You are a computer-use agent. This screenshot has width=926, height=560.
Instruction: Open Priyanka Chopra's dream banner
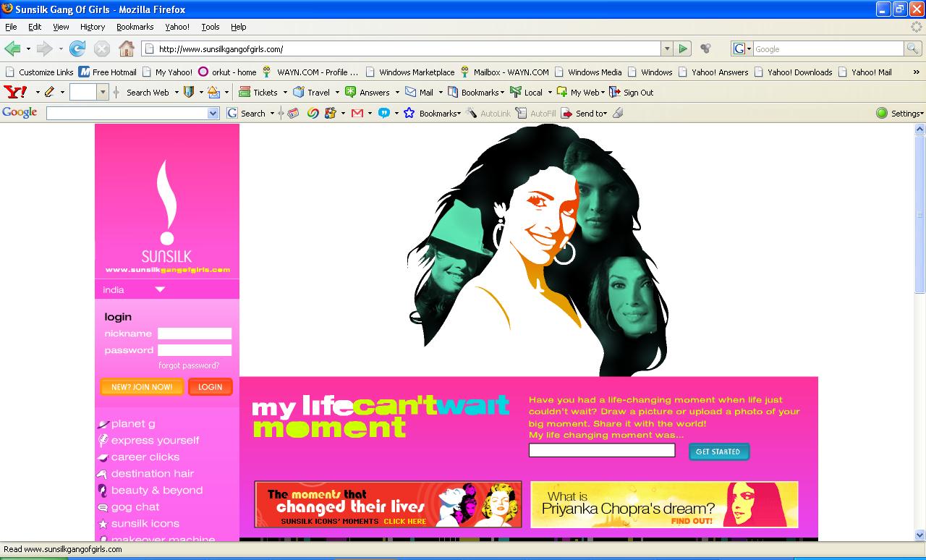pyautogui.click(x=663, y=504)
